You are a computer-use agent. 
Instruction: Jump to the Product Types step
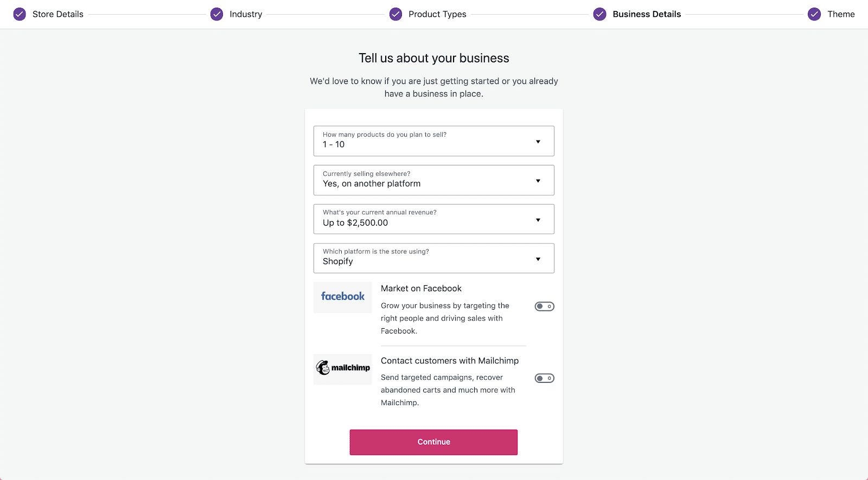point(437,14)
